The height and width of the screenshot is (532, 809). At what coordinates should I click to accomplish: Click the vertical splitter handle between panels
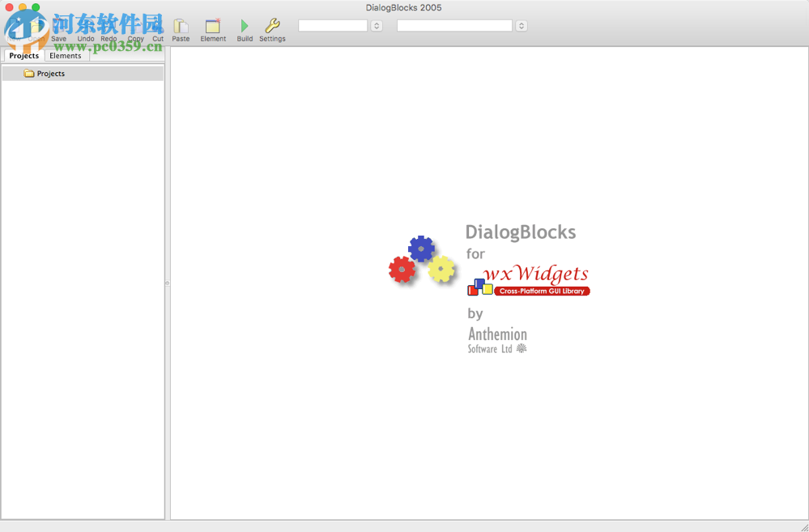coord(168,283)
